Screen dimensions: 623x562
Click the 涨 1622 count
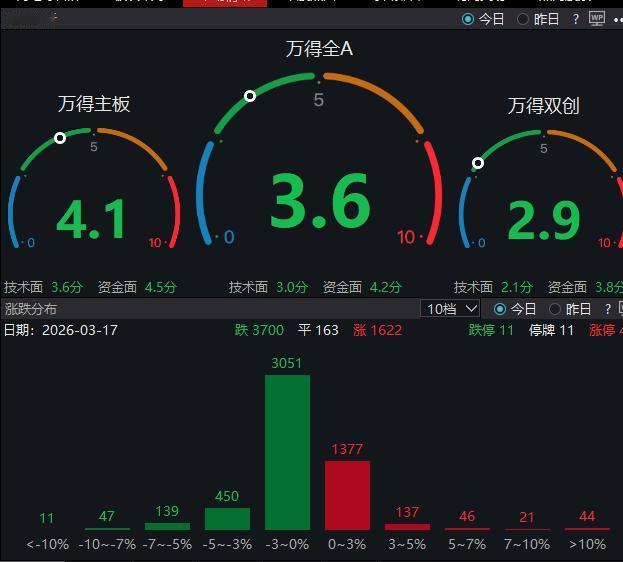tap(377, 330)
